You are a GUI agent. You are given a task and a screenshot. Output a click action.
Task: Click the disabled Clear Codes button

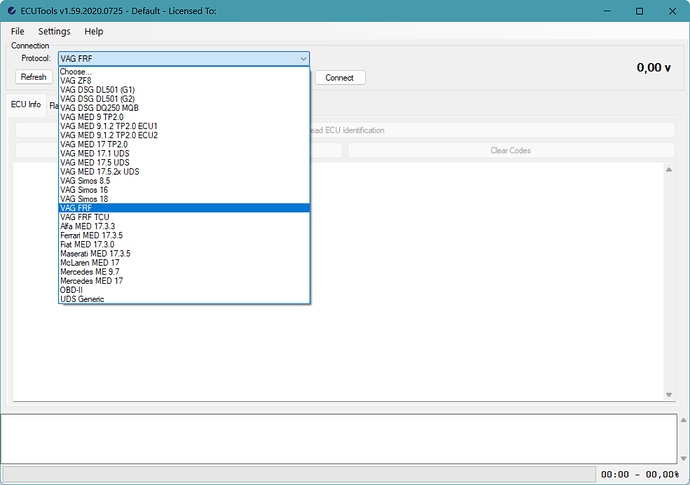pos(511,151)
